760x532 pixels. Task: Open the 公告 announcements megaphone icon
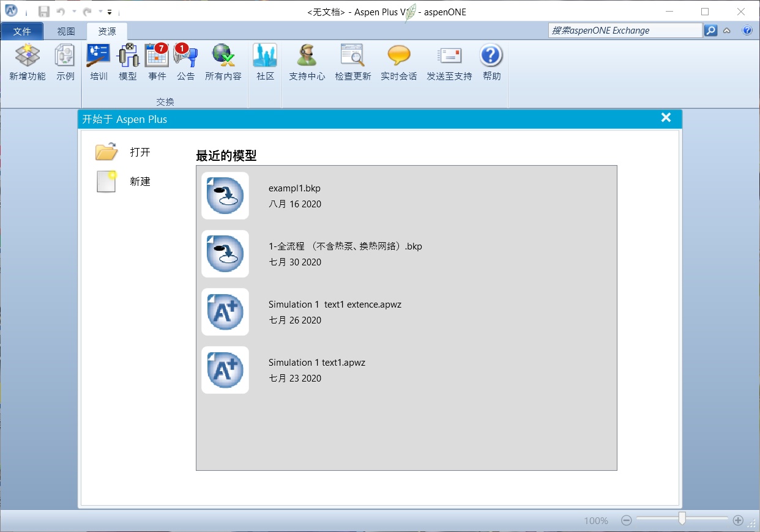185,56
